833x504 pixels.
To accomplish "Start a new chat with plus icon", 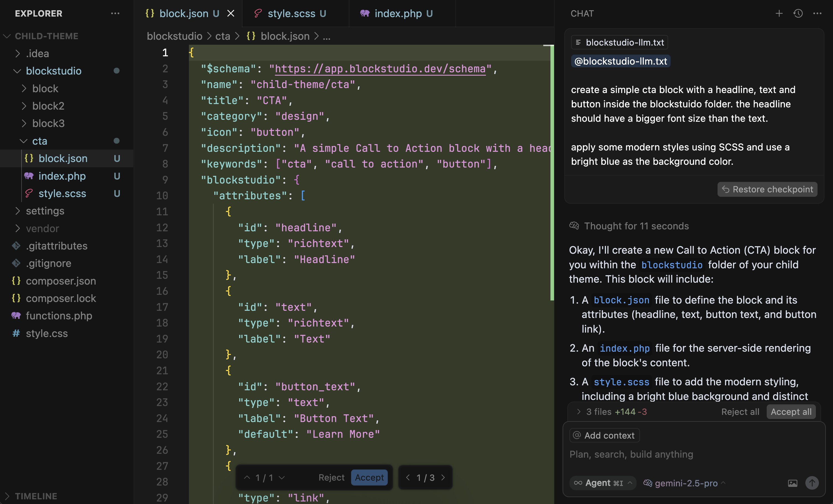I will point(779,14).
